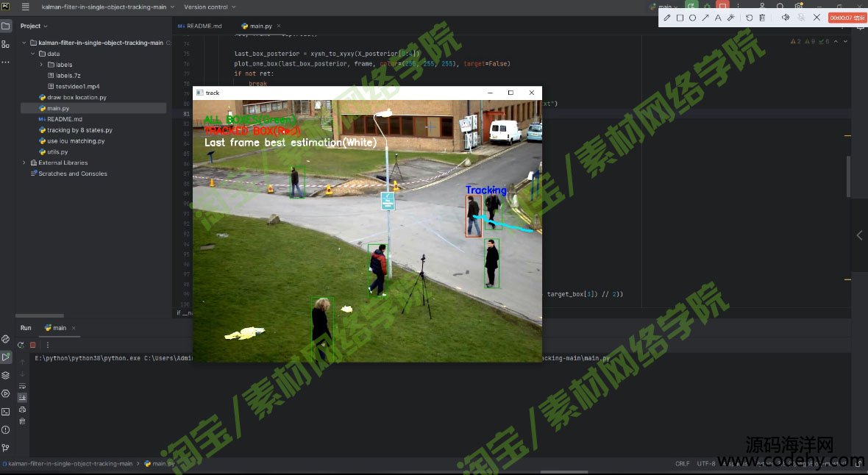The width and height of the screenshot is (868, 475).
Task: Close main tab in Run panel
Action: click(74, 328)
